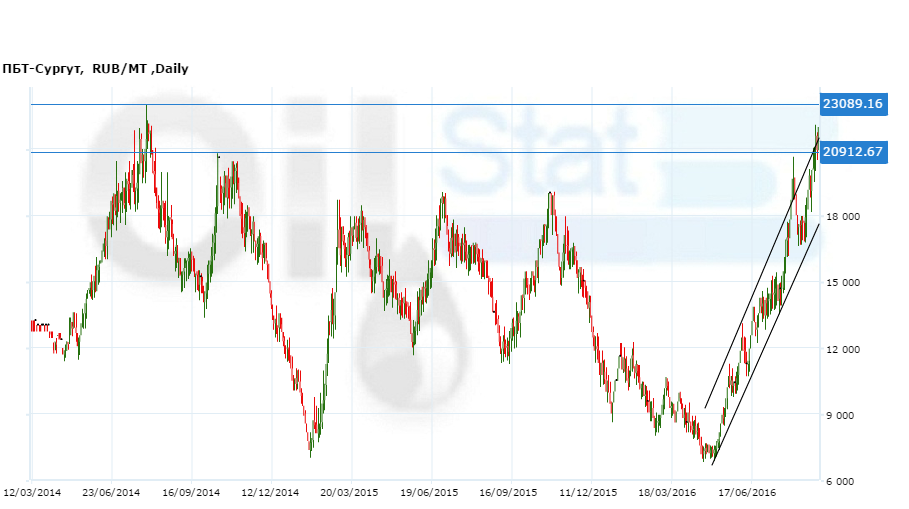Click the 15 000 price axis label
This screenshot has width=909, height=509.
(847, 283)
